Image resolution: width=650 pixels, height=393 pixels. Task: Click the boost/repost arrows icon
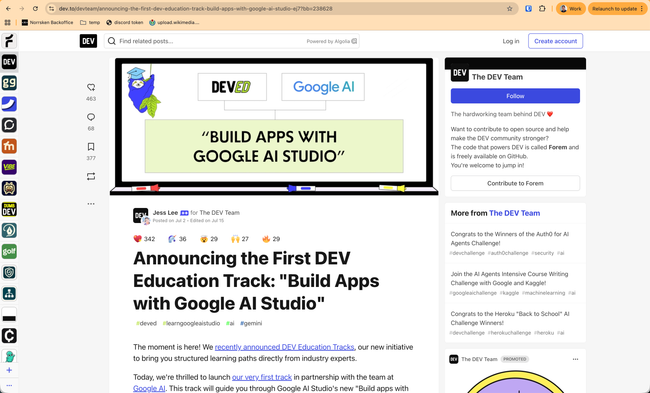coord(91,177)
